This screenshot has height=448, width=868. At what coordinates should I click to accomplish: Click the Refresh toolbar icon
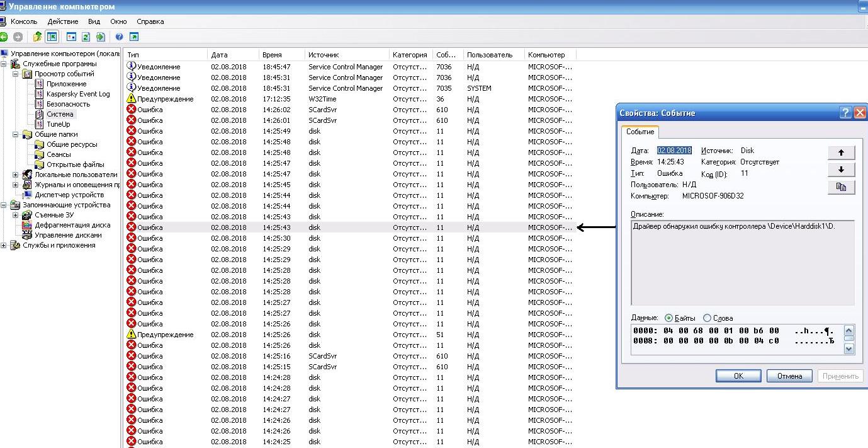pyautogui.click(x=86, y=37)
